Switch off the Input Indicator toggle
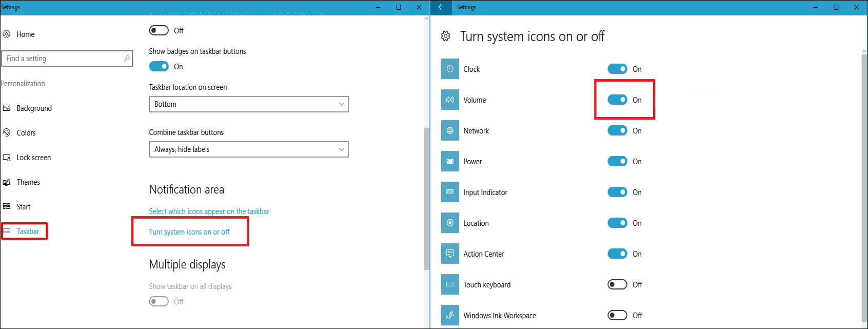The image size is (868, 329). point(617,192)
